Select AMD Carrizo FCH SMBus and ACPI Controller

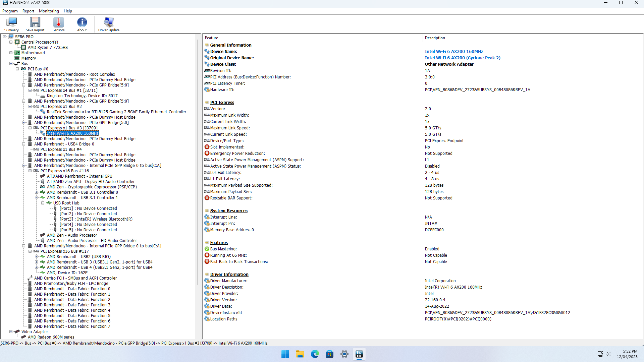click(x=75, y=278)
